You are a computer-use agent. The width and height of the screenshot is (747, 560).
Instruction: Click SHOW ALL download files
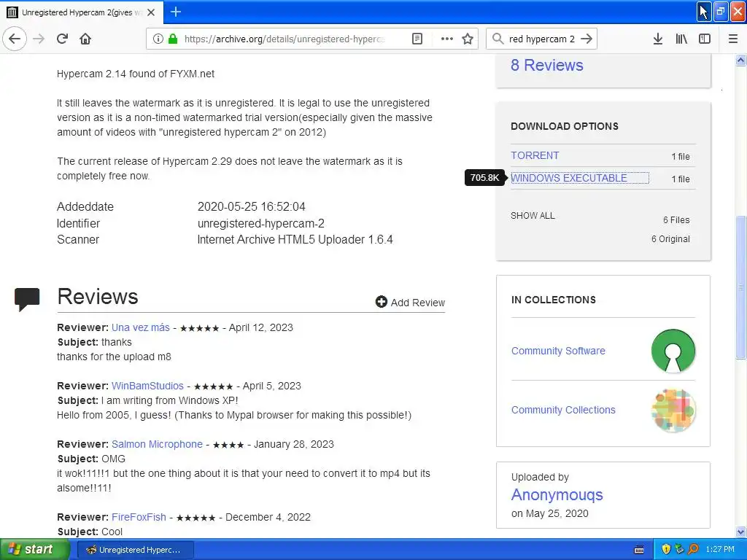(x=533, y=216)
